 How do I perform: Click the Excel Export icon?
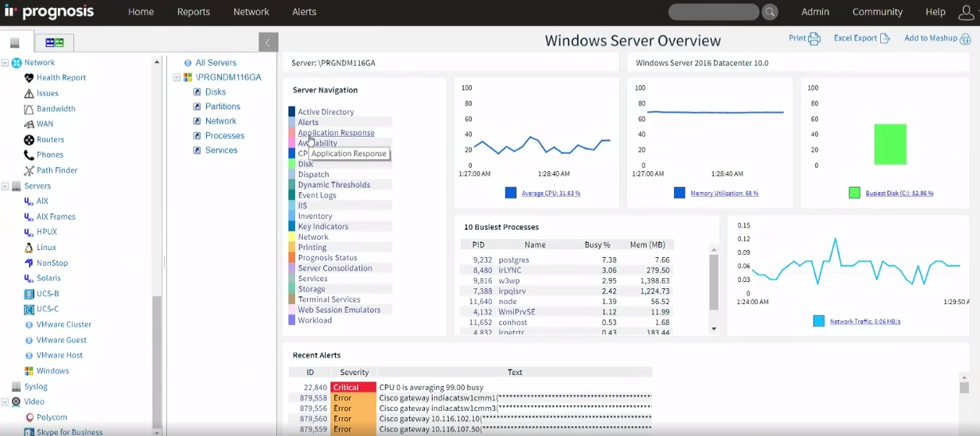(885, 38)
